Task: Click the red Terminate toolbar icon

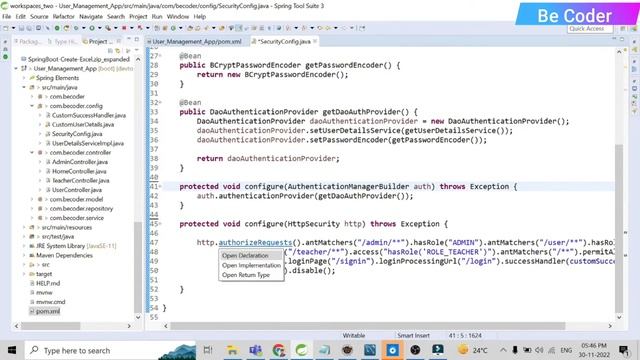Action: 124,28
